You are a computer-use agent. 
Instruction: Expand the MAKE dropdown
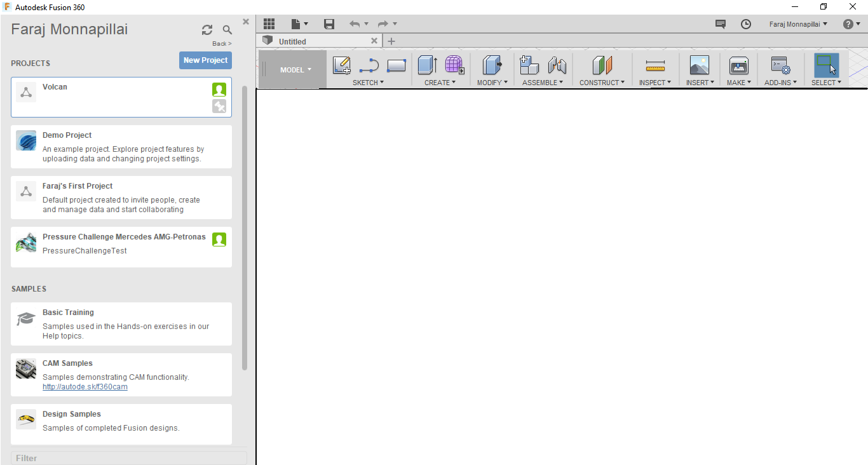pyautogui.click(x=739, y=83)
